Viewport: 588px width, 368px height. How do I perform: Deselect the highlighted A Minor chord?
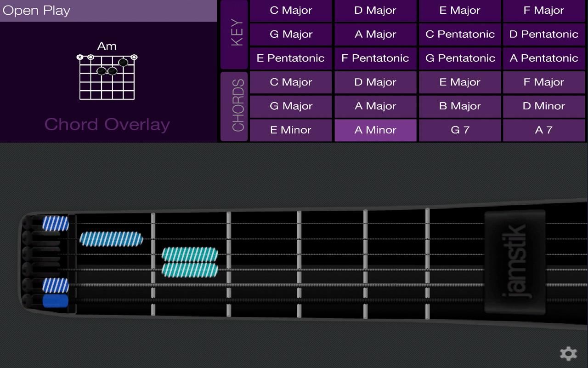[375, 130]
